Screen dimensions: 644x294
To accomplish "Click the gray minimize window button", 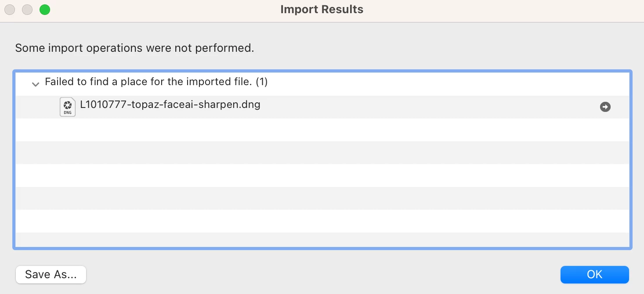I will coord(27,10).
